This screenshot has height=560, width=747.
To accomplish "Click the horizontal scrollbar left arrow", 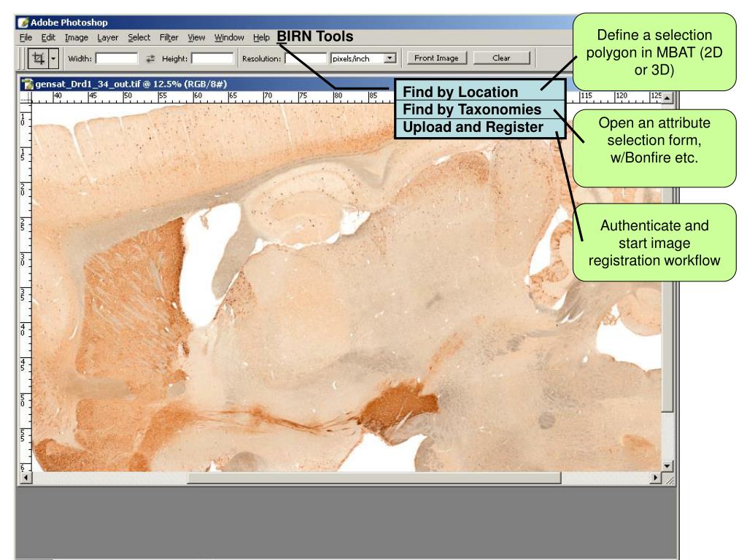I will point(26,477).
